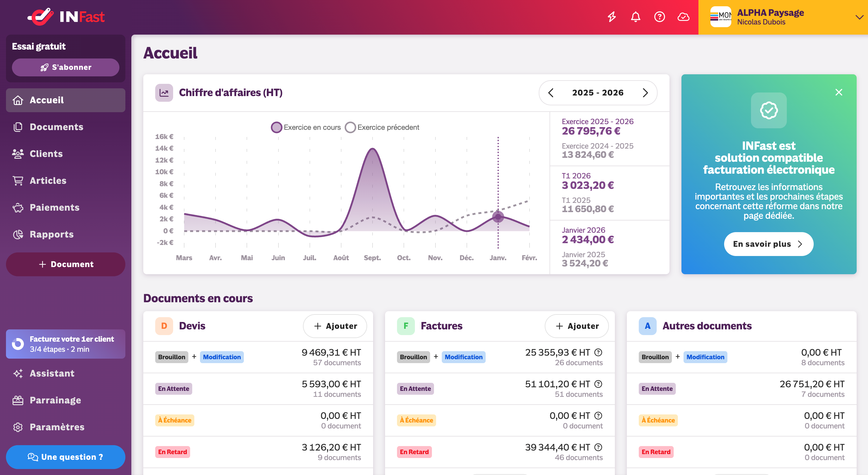The width and height of the screenshot is (868, 475).
Task: Go to next fiscal year with right chevron
Action: pyautogui.click(x=645, y=92)
